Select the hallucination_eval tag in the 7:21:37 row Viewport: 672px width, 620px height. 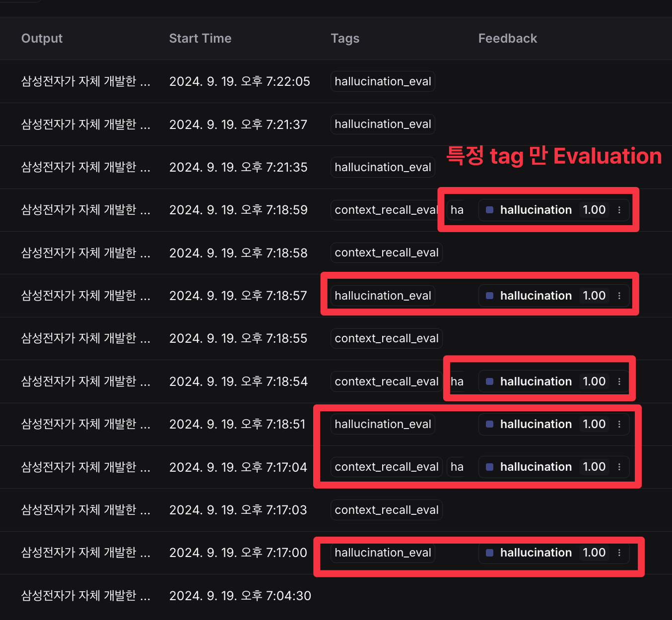383,124
